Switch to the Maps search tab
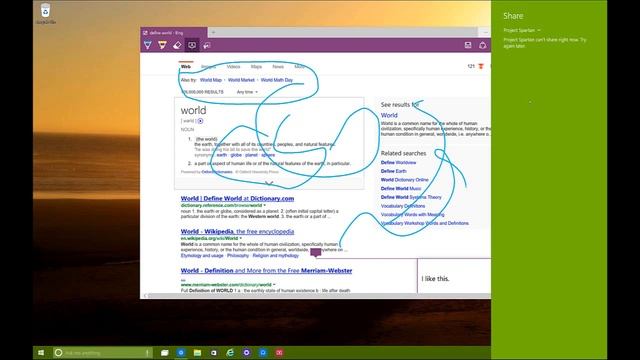Screen dimensions: 640x360 [x=256, y=67]
